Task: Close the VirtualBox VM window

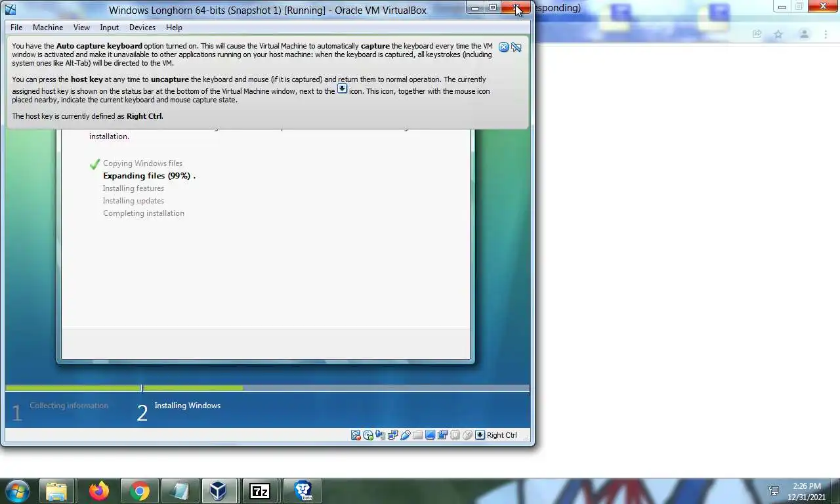Action: coord(516,8)
